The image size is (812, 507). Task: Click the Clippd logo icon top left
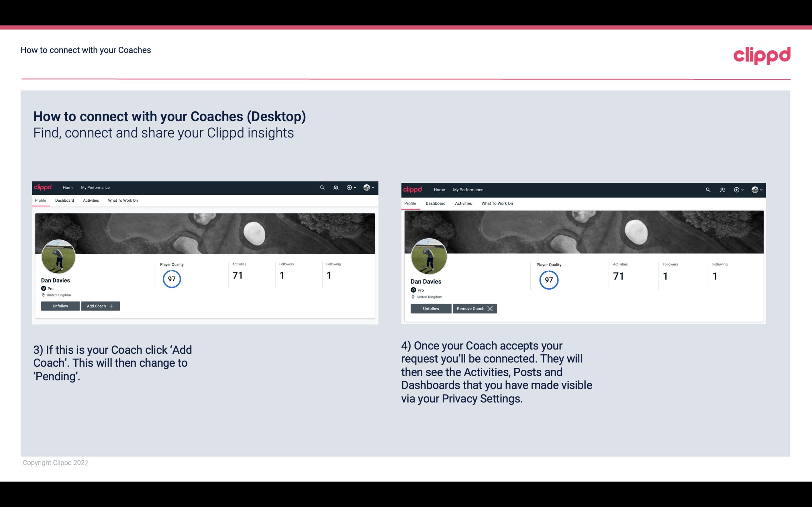44,187
